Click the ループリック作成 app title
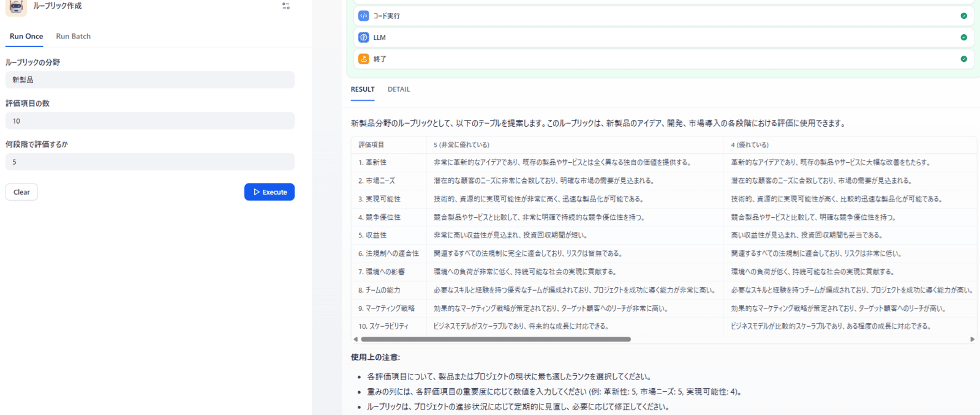Image resolution: width=980 pixels, height=415 pixels. coord(58,6)
